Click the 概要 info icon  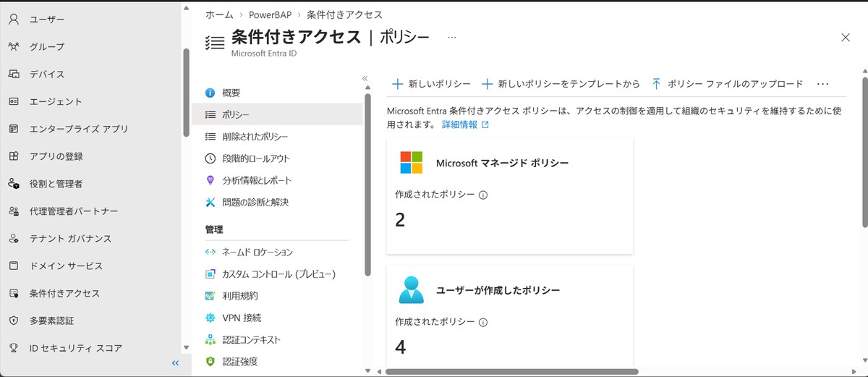point(210,93)
